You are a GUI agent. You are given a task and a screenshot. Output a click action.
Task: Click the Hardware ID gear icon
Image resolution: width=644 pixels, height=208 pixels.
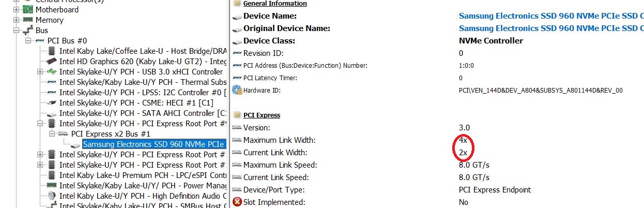click(x=237, y=90)
